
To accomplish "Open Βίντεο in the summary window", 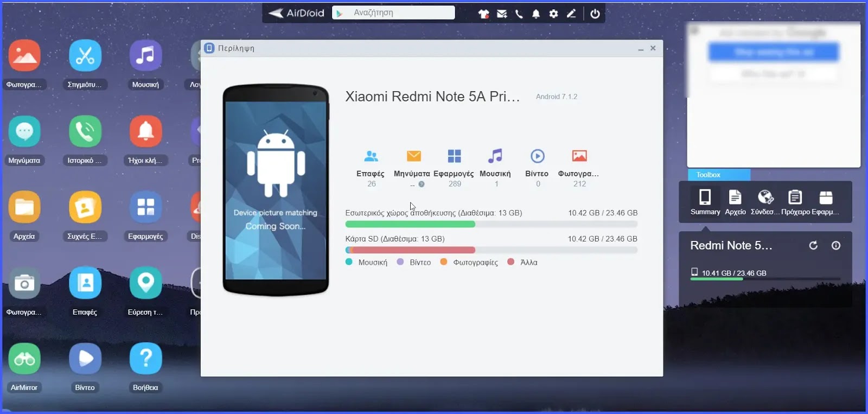I will tap(537, 168).
